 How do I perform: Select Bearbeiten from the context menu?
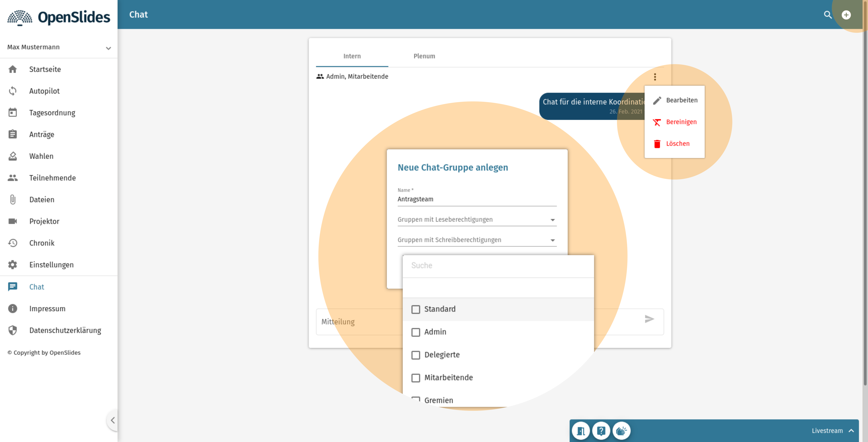point(674,100)
